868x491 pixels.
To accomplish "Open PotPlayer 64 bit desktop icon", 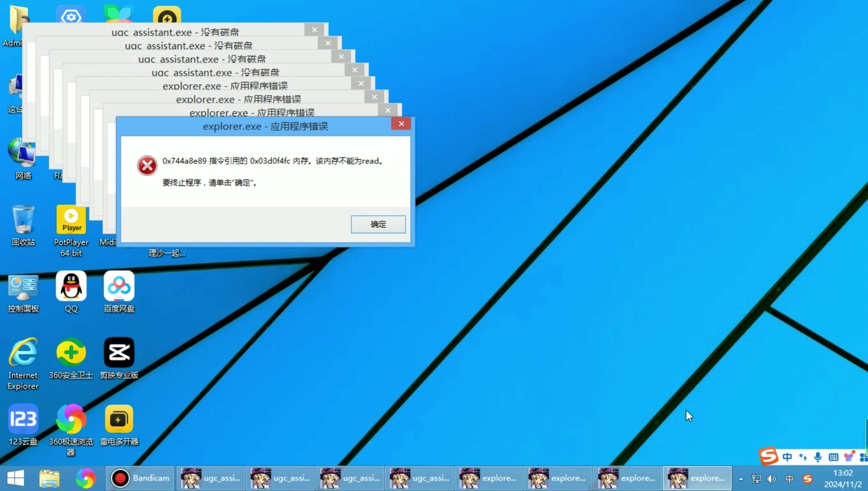I will pyautogui.click(x=71, y=231).
